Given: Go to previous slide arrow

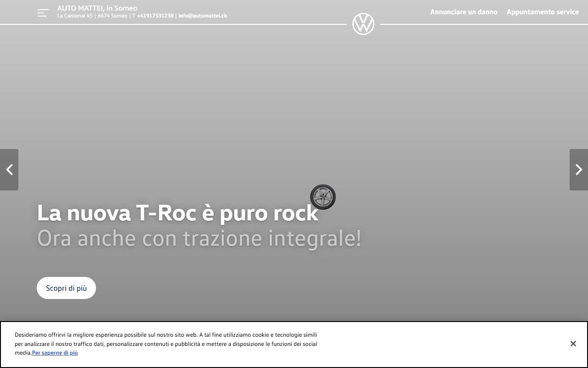Looking at the screenshot, I should coord(9,170).
